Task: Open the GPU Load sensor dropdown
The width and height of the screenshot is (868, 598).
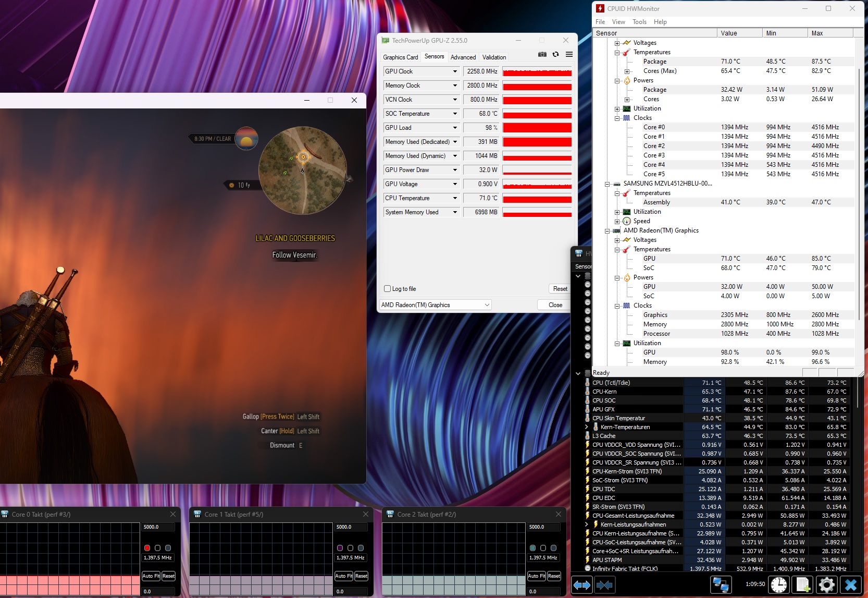Action: pos(455,128)
